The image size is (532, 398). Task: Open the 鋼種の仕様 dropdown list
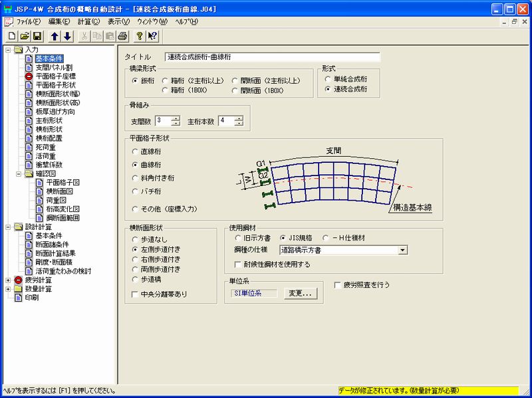(x=403, y=250)
